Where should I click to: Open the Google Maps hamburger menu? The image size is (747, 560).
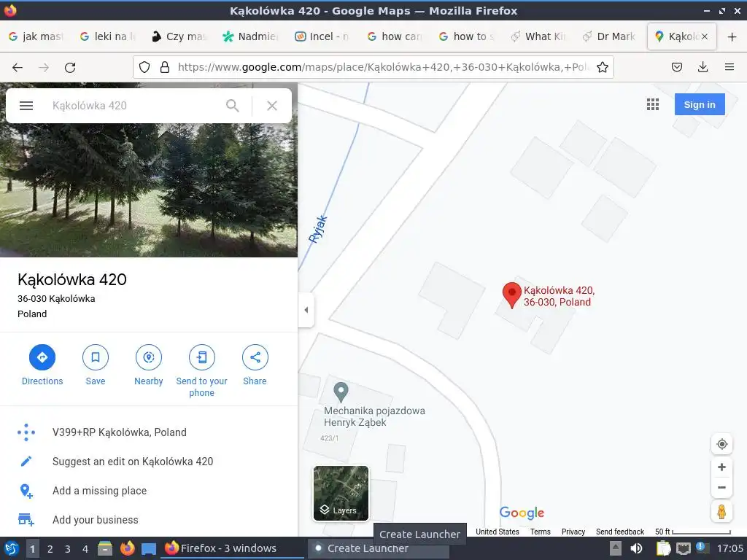pos(26,106)
